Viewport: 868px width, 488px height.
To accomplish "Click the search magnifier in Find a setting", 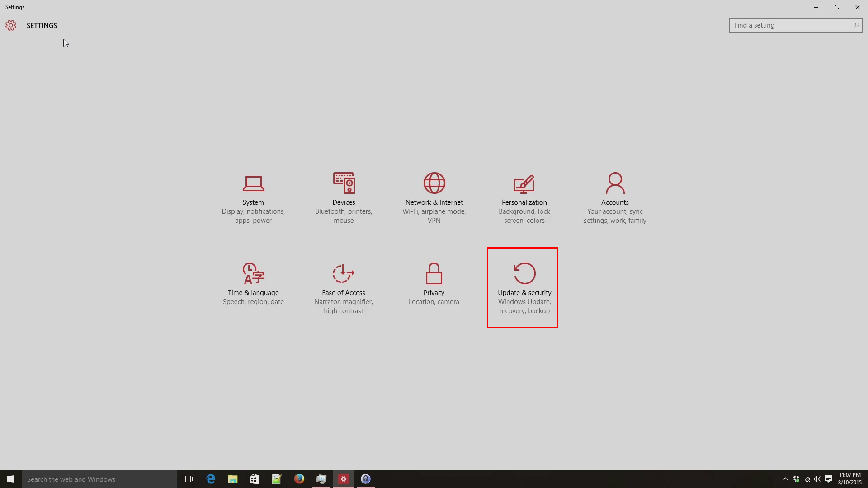I will pyautogui.click(x=856, y=25).
